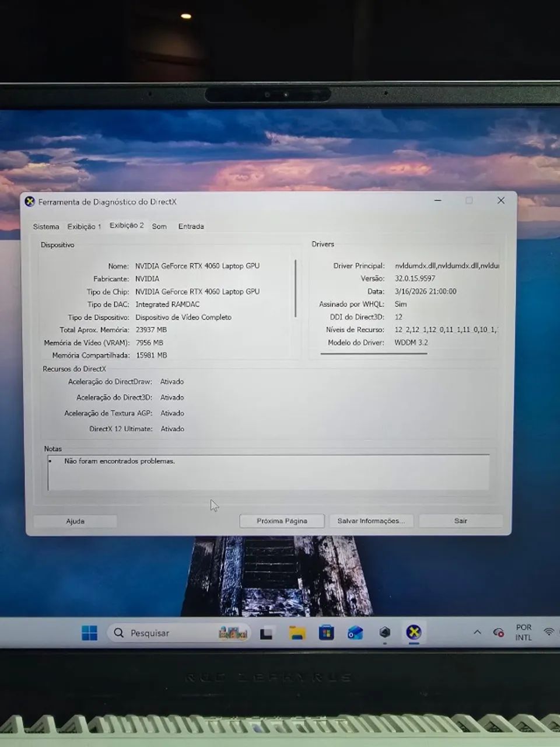Click the 'nvldumdx.dll' main driver value

[447, 266]
